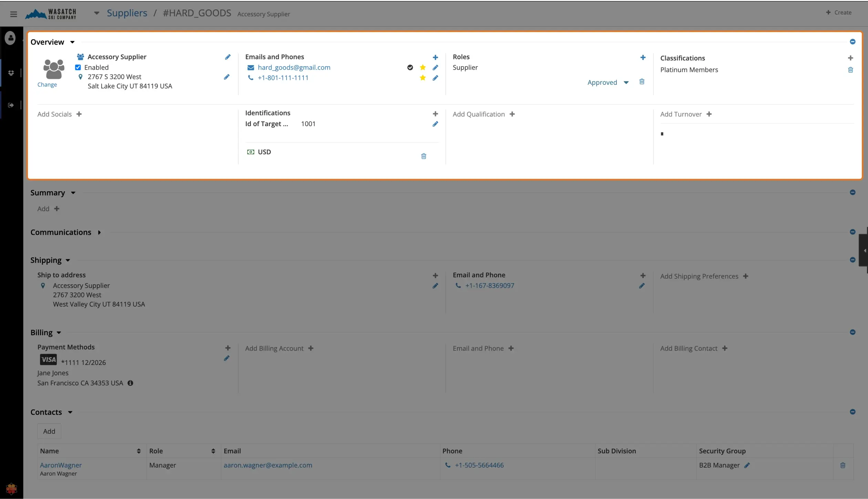Image resolution: width=868 pixels, height=499 pixels.
Task: Edit the +1-801-111-1111 phone entry
Action: pos(435,78)
